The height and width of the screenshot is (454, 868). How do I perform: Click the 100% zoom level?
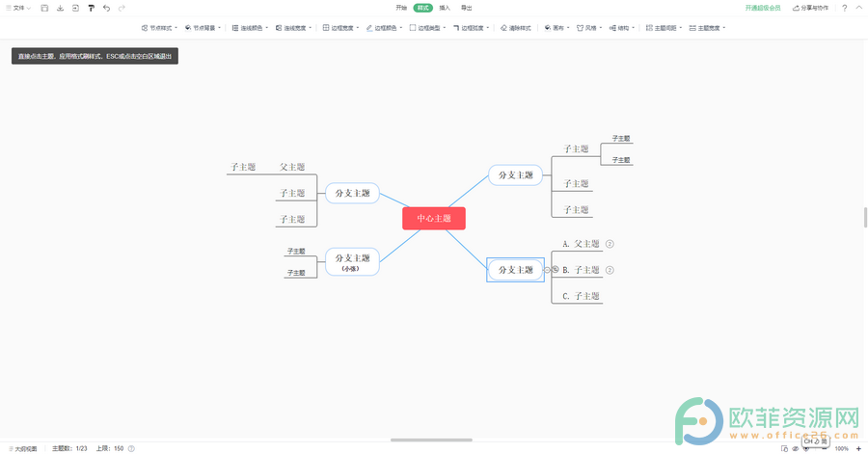841,448
